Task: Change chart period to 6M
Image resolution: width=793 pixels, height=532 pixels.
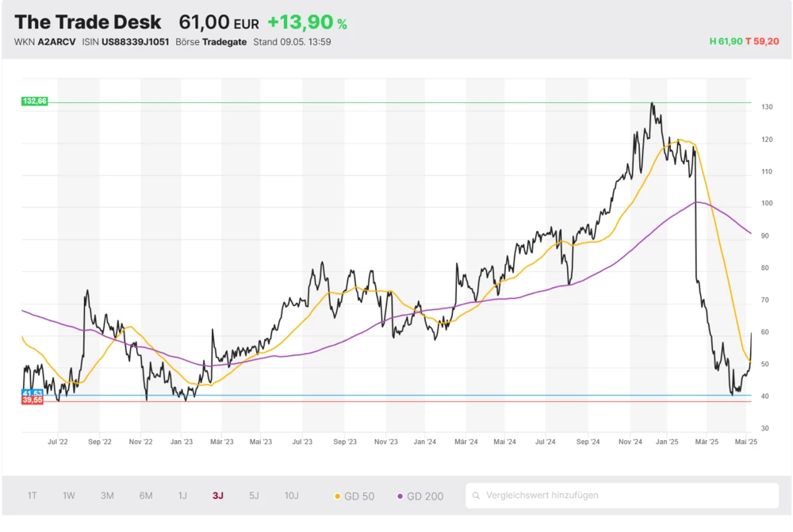Action: pos(146,496)
